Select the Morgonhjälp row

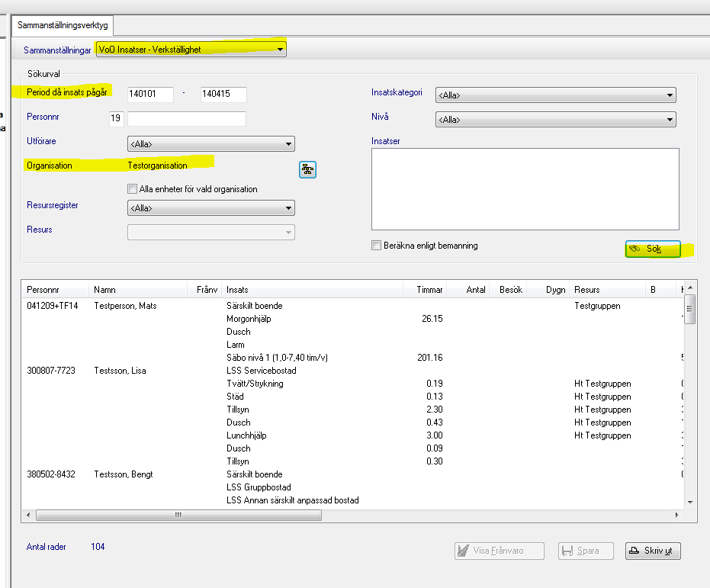click(353, 319)
